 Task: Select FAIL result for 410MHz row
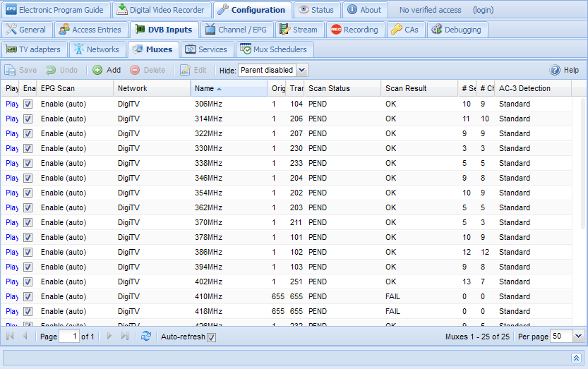[419, 296]
